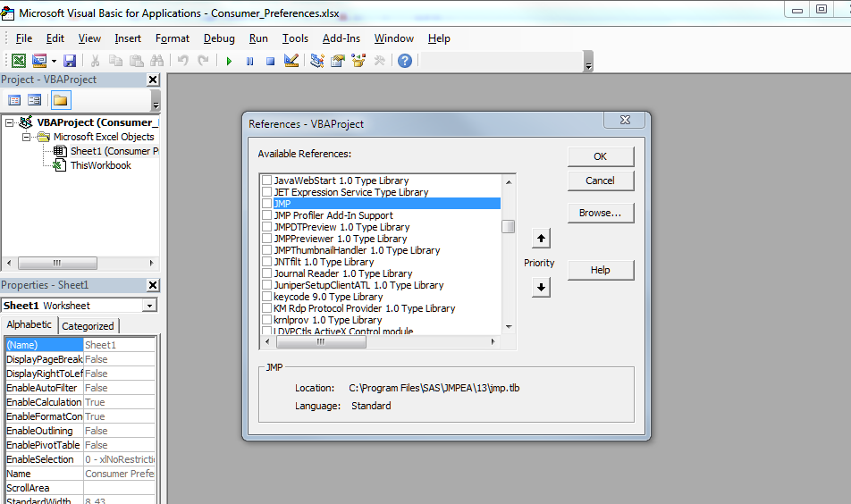
Task: Open the Object Browser toolbar icon
Action: 358,61
